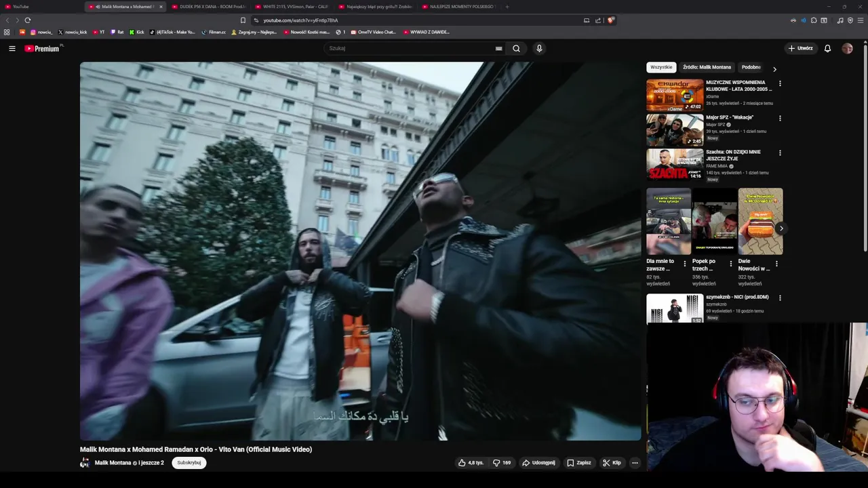The image size is (868, 488).
Task: Click the Malik Montana channel avatar
Action: pos(85,463)
